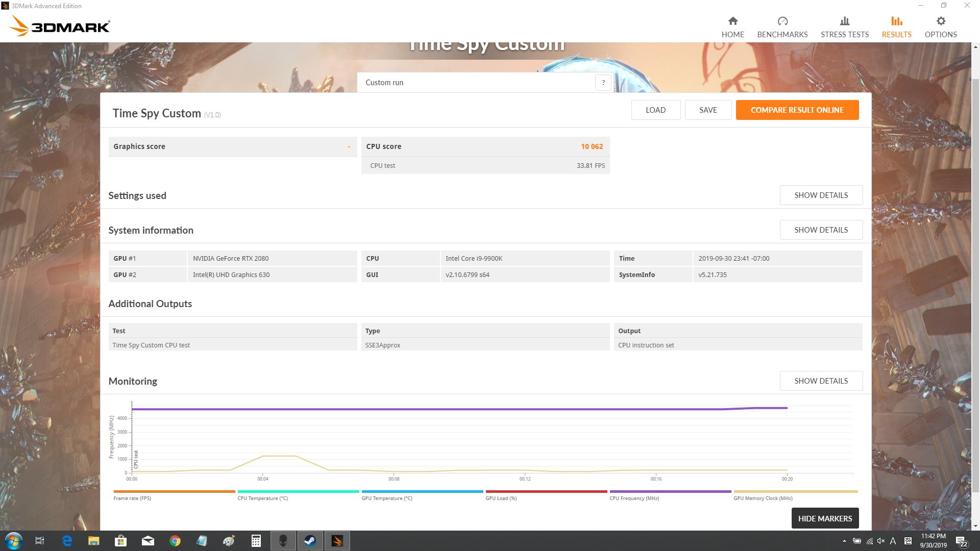
Task: Toggle CPU Frequency (MHz) legend series
Action: [670, 495]
